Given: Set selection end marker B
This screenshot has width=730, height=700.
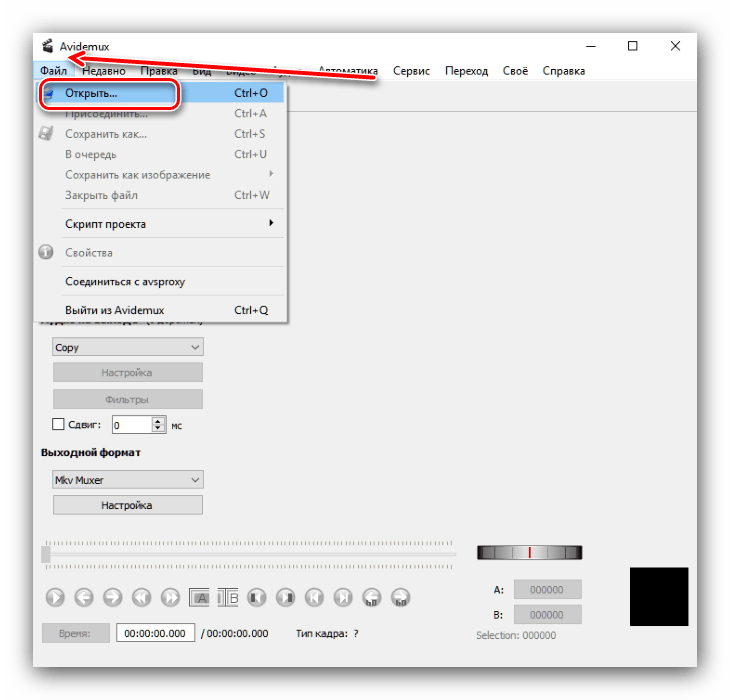Looking at the screenshot, I should (x=228, y=598).
